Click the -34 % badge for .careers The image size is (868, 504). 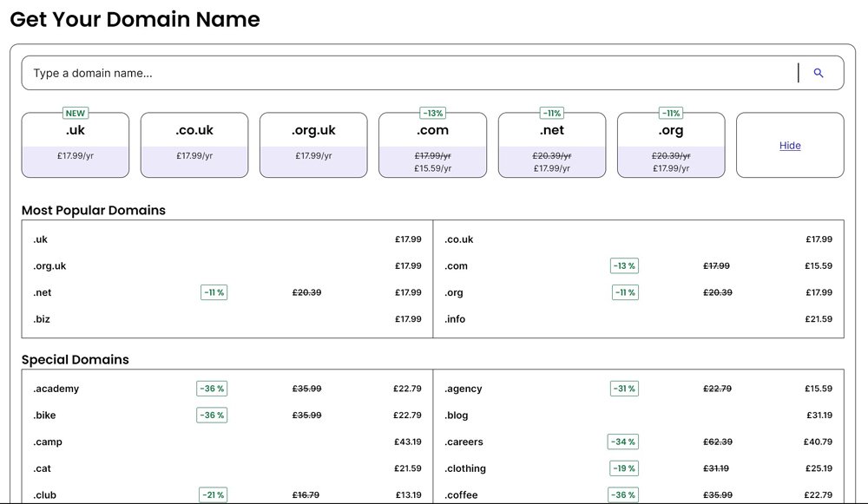coord(622,442)
